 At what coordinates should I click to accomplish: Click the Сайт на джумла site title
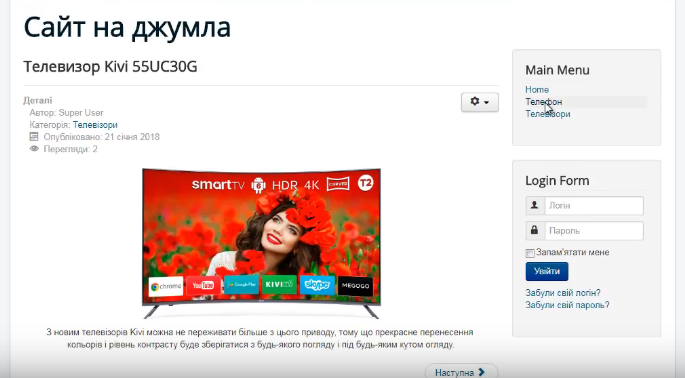127,27
